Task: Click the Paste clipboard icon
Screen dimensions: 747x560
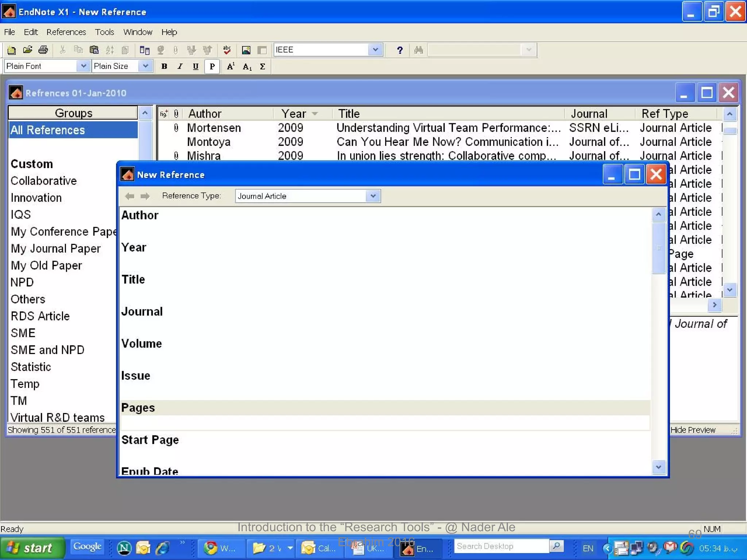Action: [x=94, y=50]
